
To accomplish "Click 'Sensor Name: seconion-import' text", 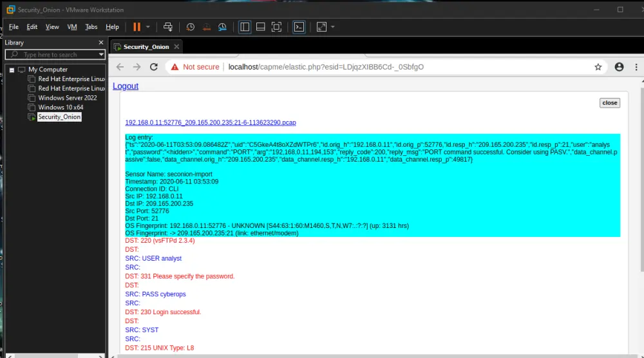I will (x=169, y=174).
